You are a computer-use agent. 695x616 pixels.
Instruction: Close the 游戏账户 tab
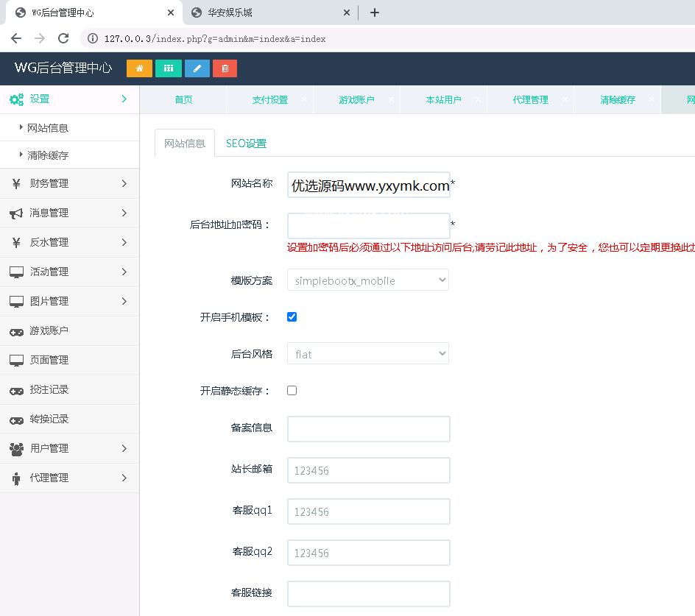392,99
